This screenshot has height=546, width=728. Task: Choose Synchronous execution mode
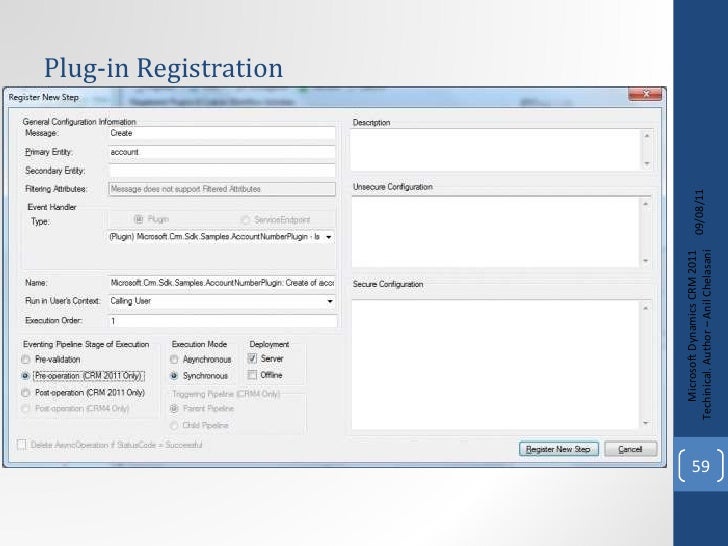(x=174, y=376)
